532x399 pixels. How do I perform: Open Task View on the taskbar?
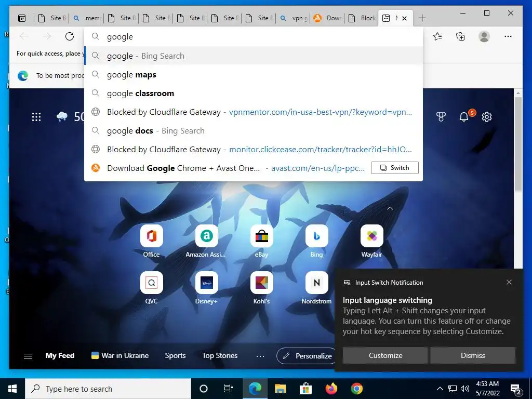(x=229, y=389)
